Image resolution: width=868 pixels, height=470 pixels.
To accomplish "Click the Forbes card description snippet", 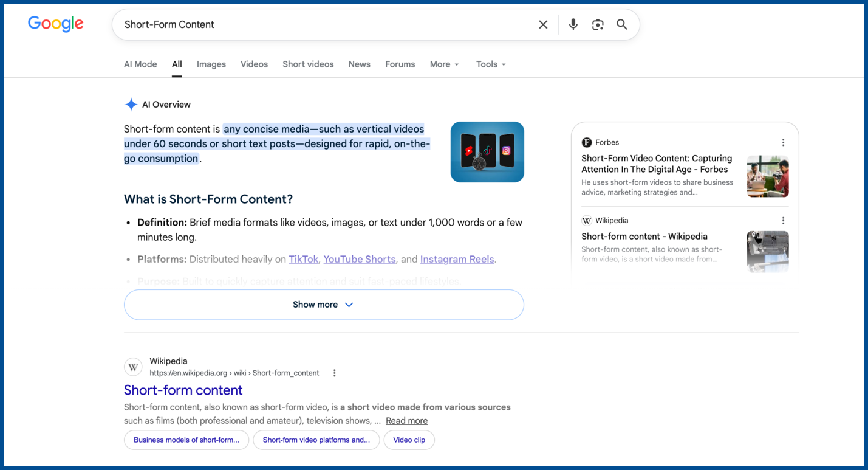I will click(657, 187).
